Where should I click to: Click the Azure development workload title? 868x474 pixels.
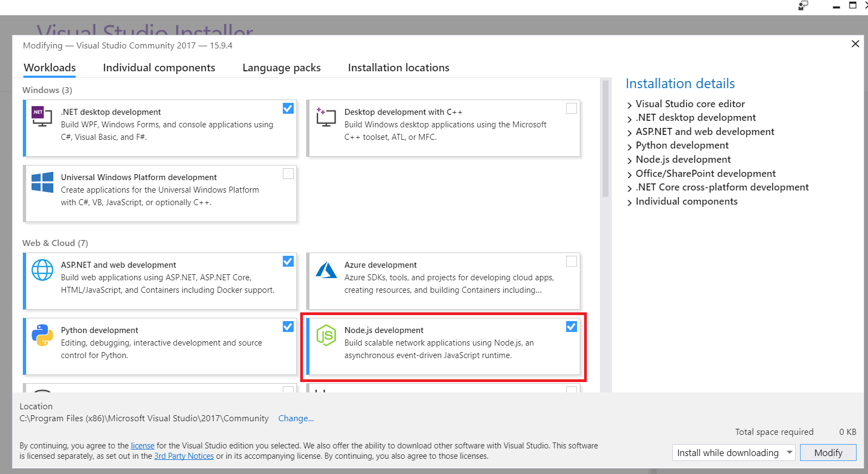tap(381, 265)
